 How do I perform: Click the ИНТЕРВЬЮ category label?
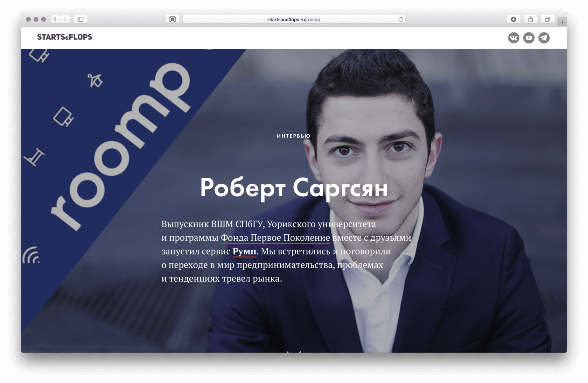[x=294, y=136]
